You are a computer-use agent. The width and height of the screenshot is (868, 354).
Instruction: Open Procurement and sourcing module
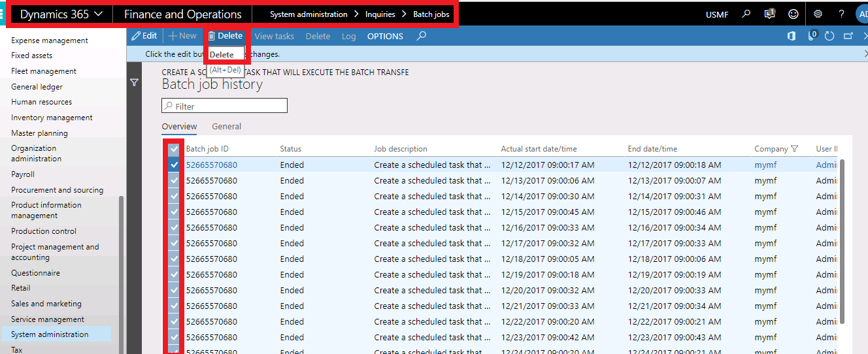[x=57, y=190]
